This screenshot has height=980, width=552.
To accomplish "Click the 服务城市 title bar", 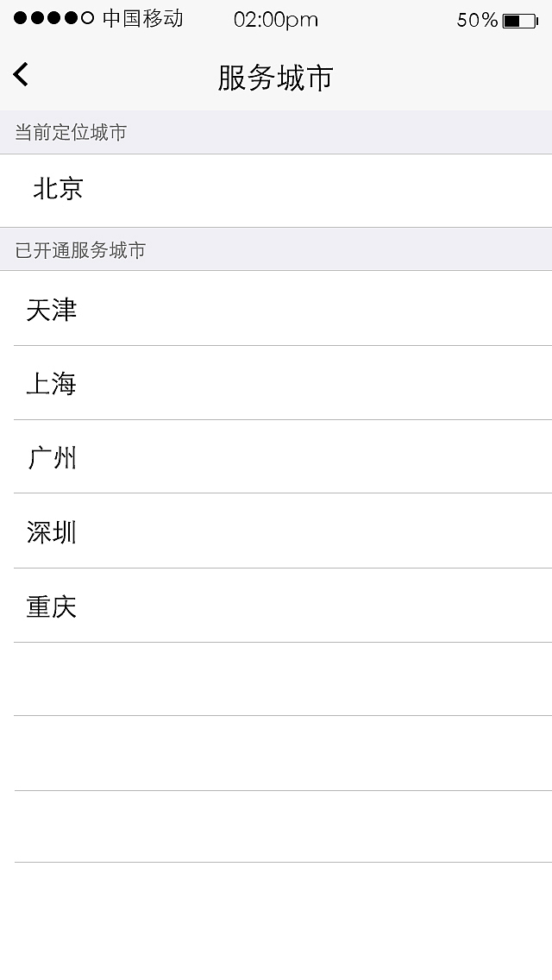I will point(276,75).
